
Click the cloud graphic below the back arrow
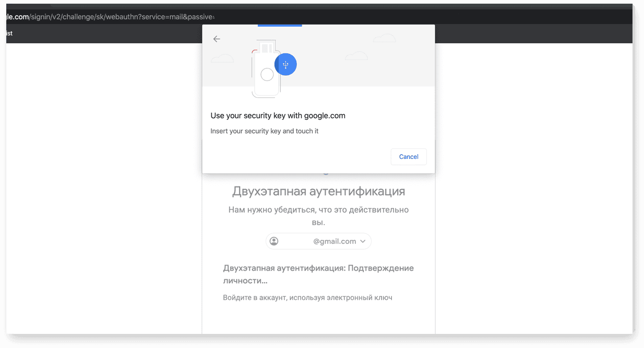click(222, 58)
